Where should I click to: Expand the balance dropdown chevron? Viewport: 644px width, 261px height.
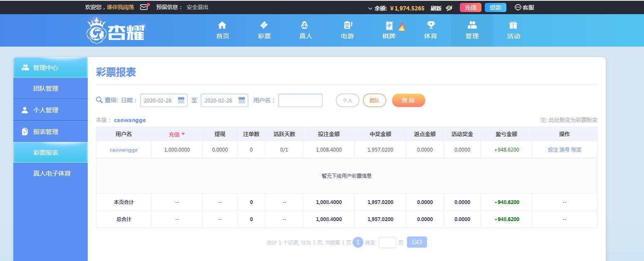(x=370, y=8)
